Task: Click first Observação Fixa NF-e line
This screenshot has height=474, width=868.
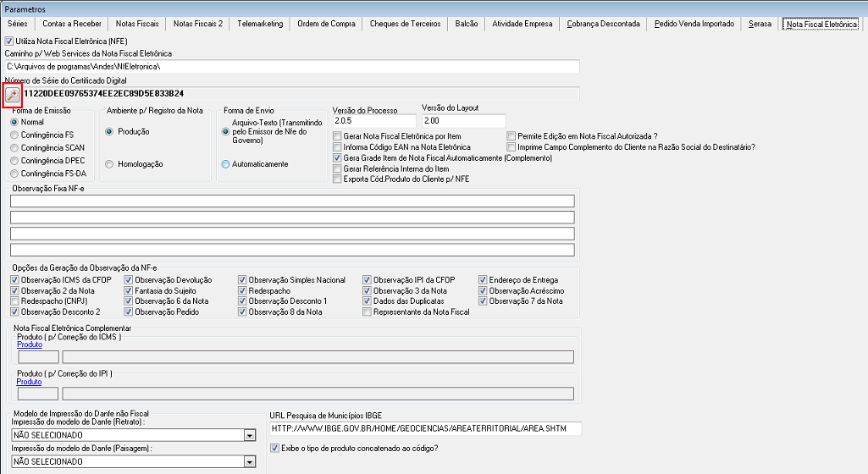Action: coord(292,201)
